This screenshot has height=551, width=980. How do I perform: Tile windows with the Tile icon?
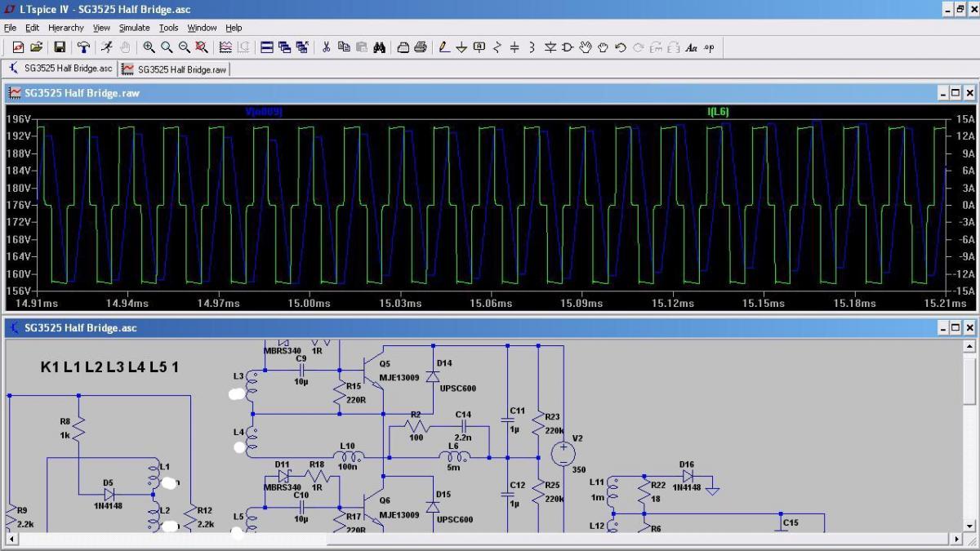click(267, 47)
